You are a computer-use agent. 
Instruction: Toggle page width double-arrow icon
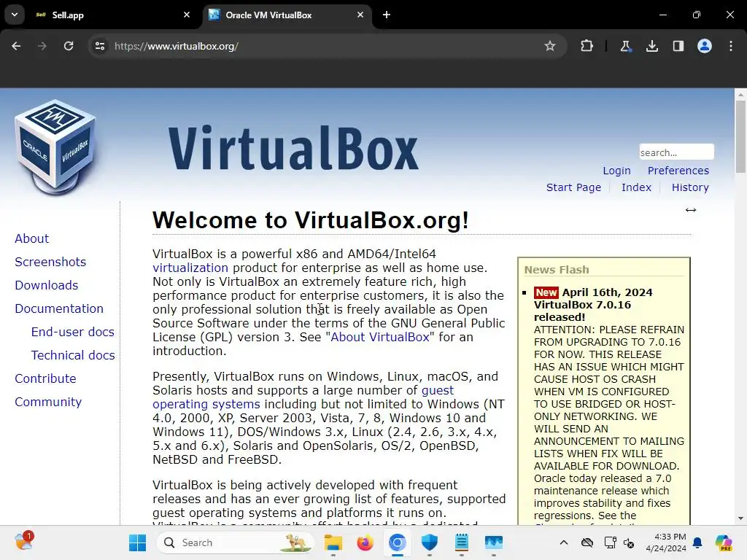click(x=691, y=210)
